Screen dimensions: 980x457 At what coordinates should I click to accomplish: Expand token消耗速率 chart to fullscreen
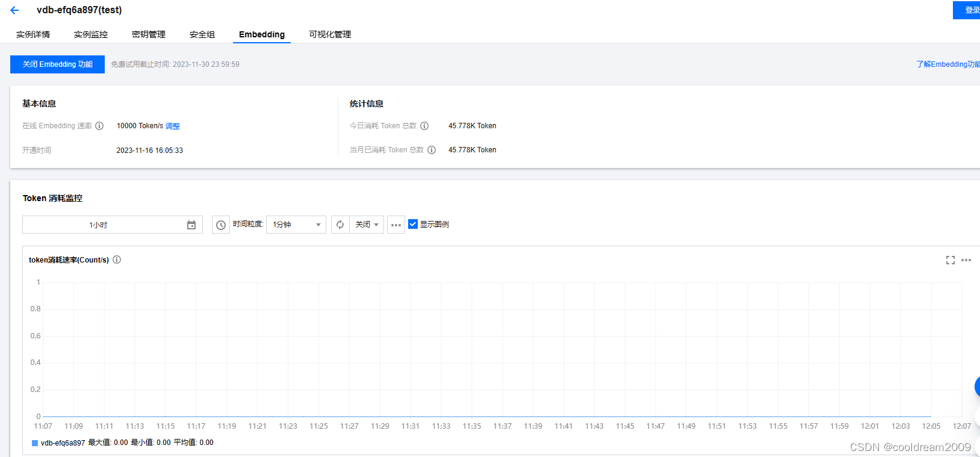coord(951,260)
